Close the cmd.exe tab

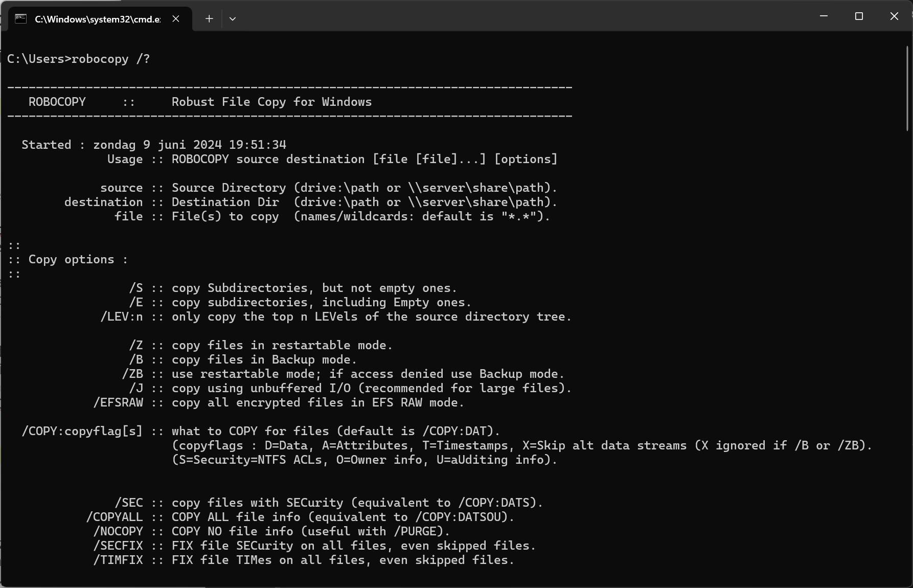pos(176,19)
